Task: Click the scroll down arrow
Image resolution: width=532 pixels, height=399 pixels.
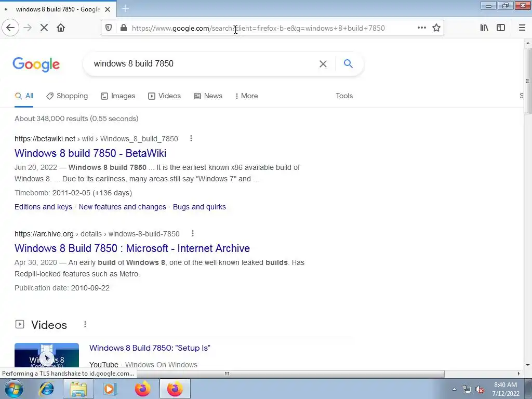Action: pos(528,365)
